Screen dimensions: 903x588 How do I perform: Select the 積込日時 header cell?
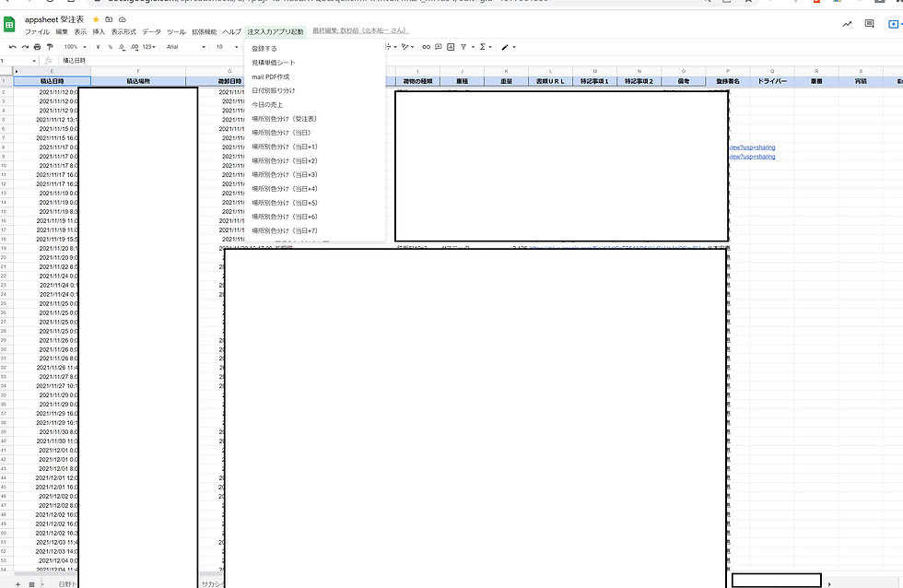[x=52, y=81]
